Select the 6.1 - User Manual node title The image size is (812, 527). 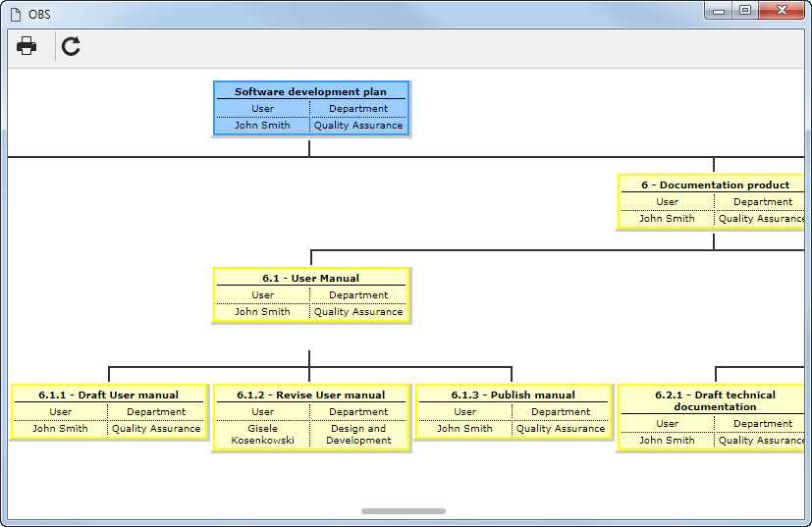(310, 278)
